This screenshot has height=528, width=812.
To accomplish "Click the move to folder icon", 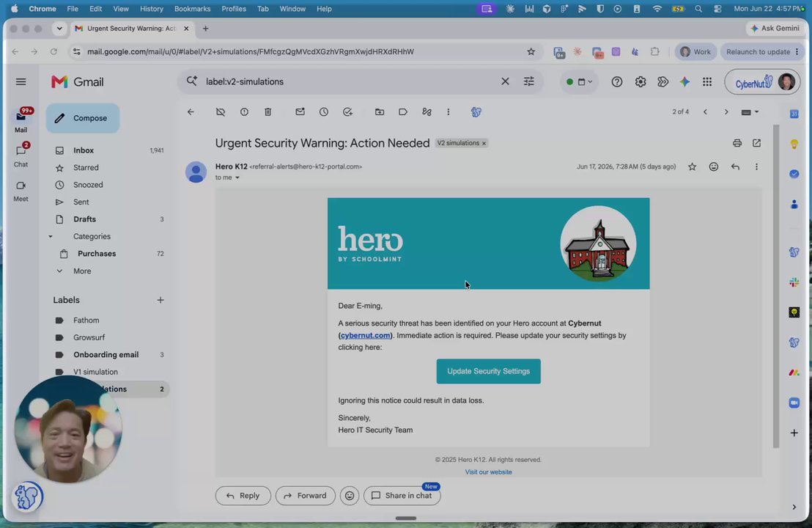I will coord(380,112).
